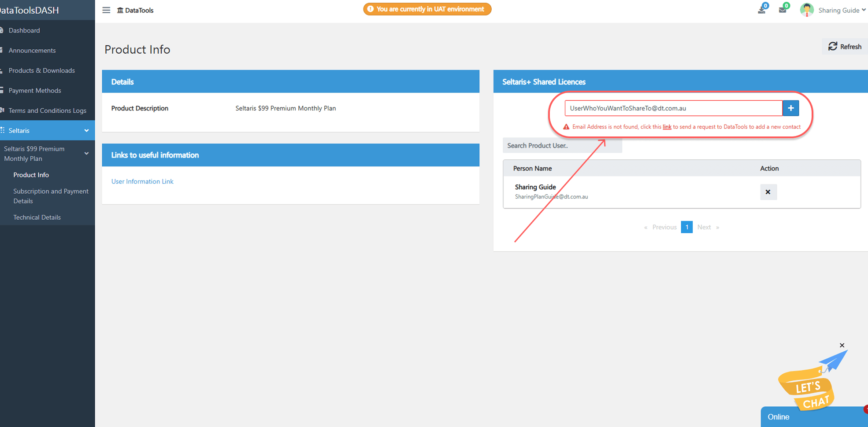
Task: Open the envelope messages icon
Action: click(x=783, y=10)
